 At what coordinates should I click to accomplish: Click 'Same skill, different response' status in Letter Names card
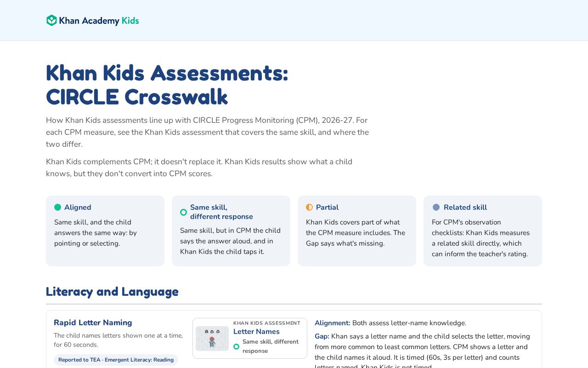point(271,346)
